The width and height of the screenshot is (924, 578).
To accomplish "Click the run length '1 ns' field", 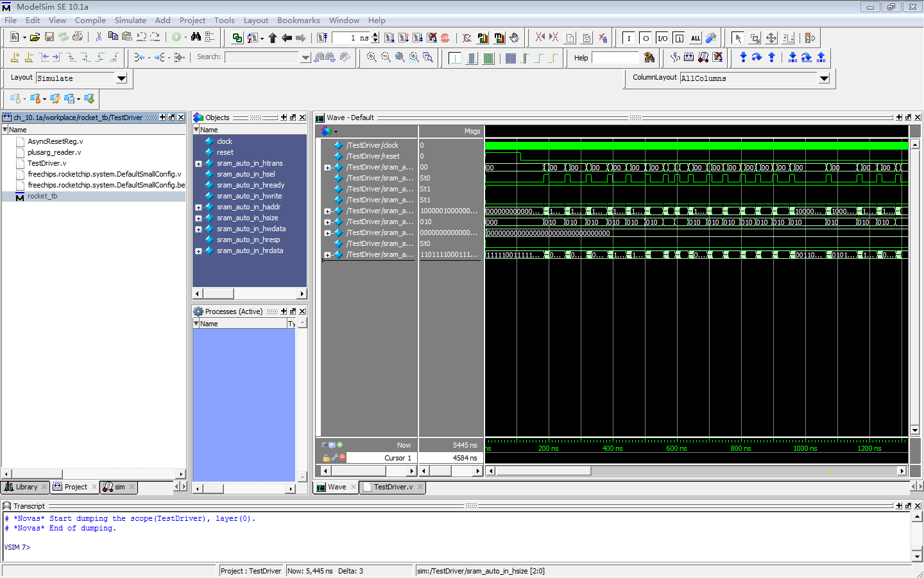I will 352,38.
